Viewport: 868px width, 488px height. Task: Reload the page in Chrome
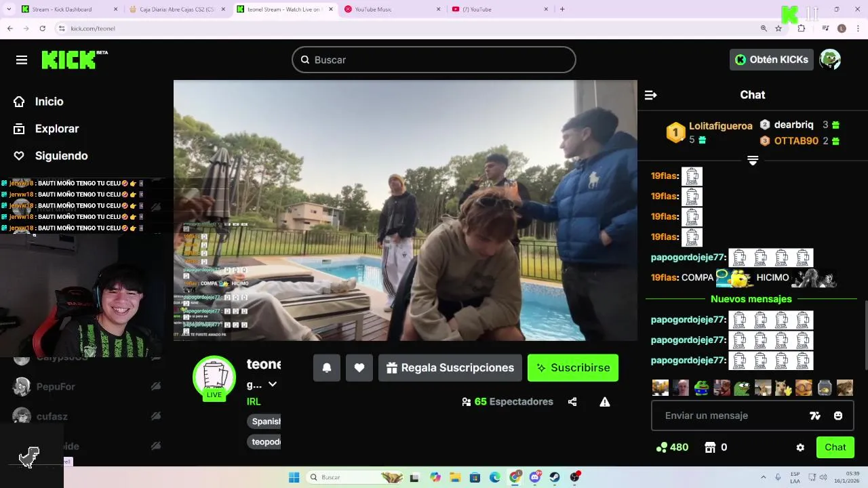(x=42, y=28)
